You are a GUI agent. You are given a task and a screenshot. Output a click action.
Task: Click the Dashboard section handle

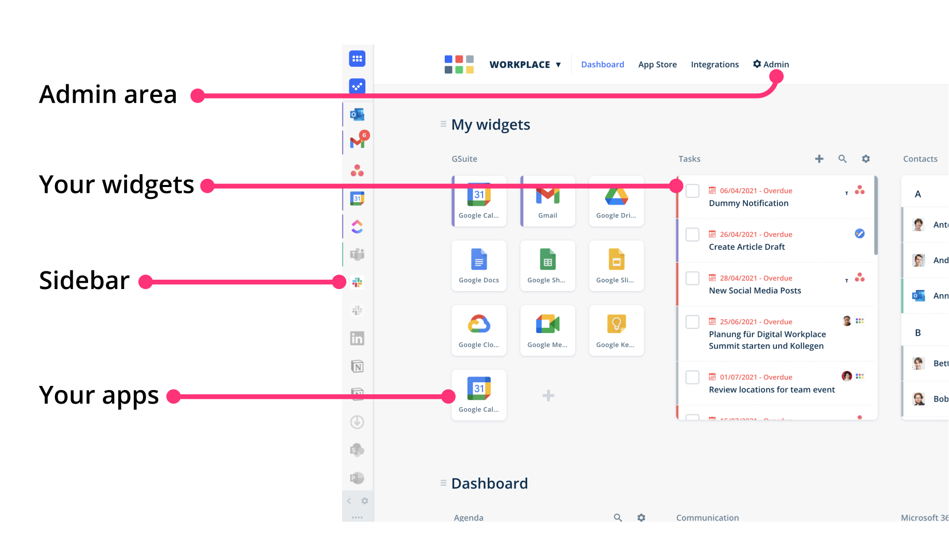[x=443, y=483]
